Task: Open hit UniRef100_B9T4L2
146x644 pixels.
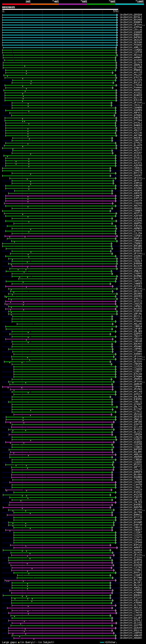Action: 131,17
